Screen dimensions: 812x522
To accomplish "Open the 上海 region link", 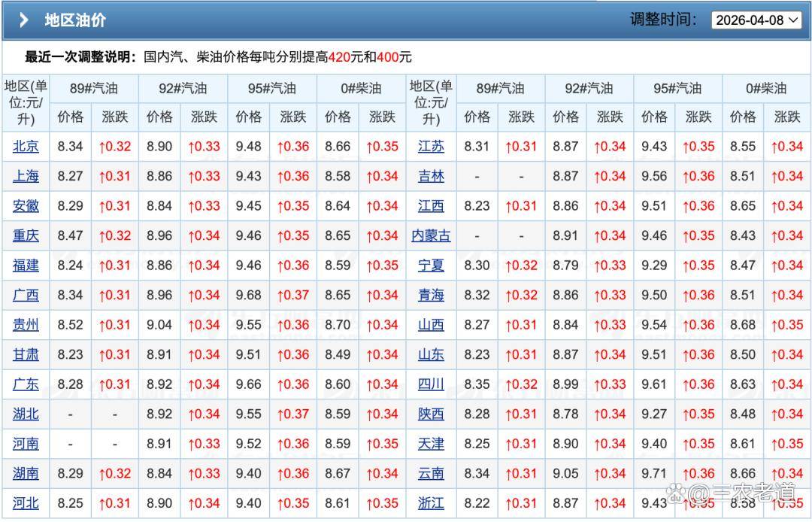I will point(26,176).
